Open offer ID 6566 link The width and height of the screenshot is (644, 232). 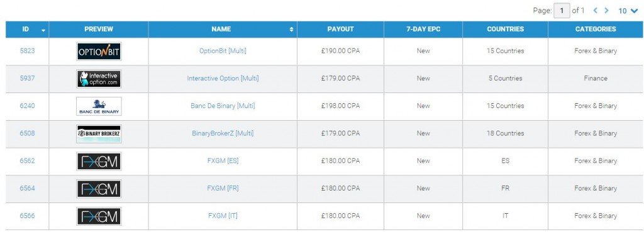coord(27,216)
